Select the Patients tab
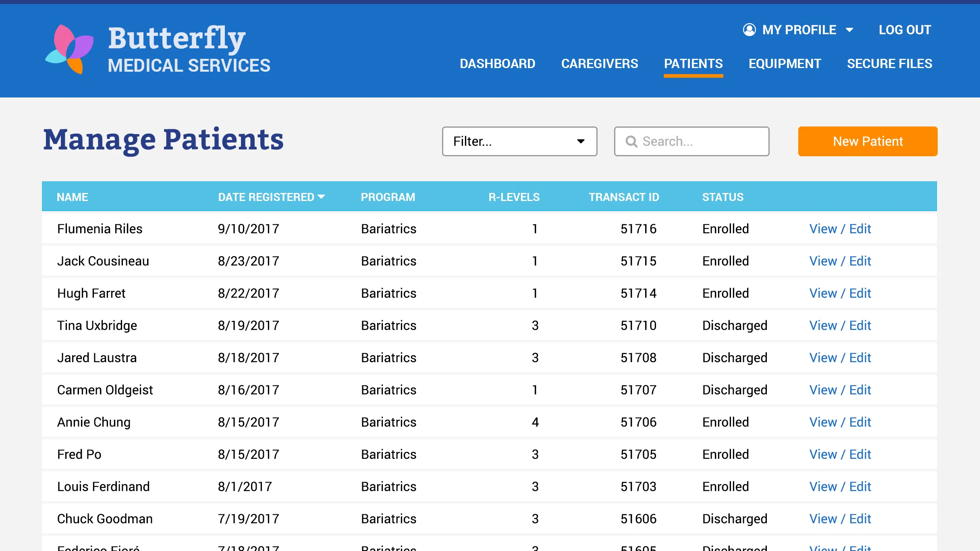Screen dimensions: 980x551 (x=693, y=64)
